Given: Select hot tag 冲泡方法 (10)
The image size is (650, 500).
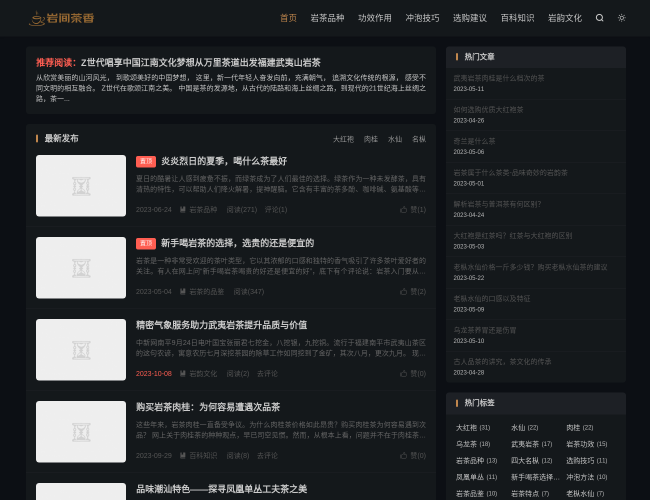Looking at the screenshot, I should pyautogui.click(x=587, y=477).
